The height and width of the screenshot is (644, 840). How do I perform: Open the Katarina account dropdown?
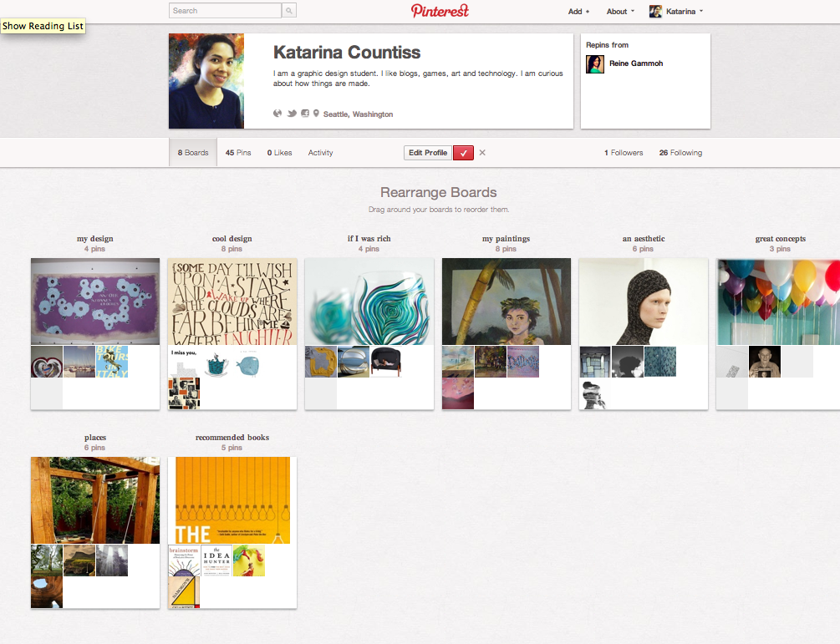[676, 12]
